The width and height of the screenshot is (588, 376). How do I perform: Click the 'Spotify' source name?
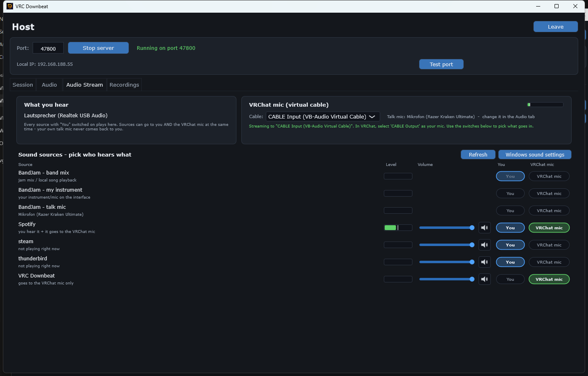27,224
